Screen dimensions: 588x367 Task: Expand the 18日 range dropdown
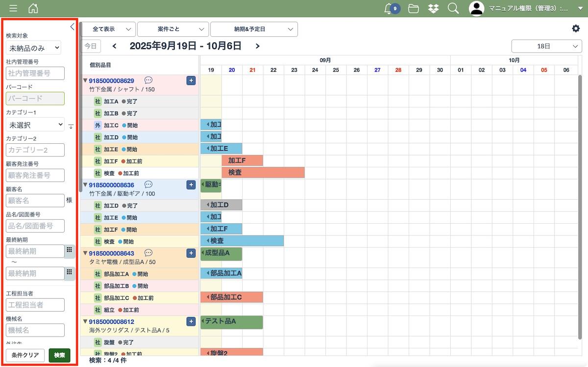coord(546,46)
